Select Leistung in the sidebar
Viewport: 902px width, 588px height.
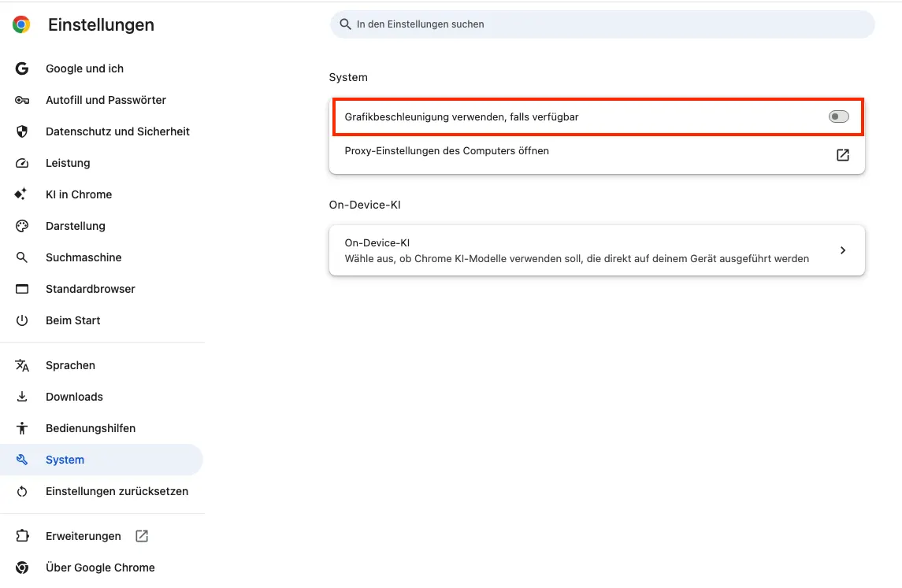click(x=68, y=163)
